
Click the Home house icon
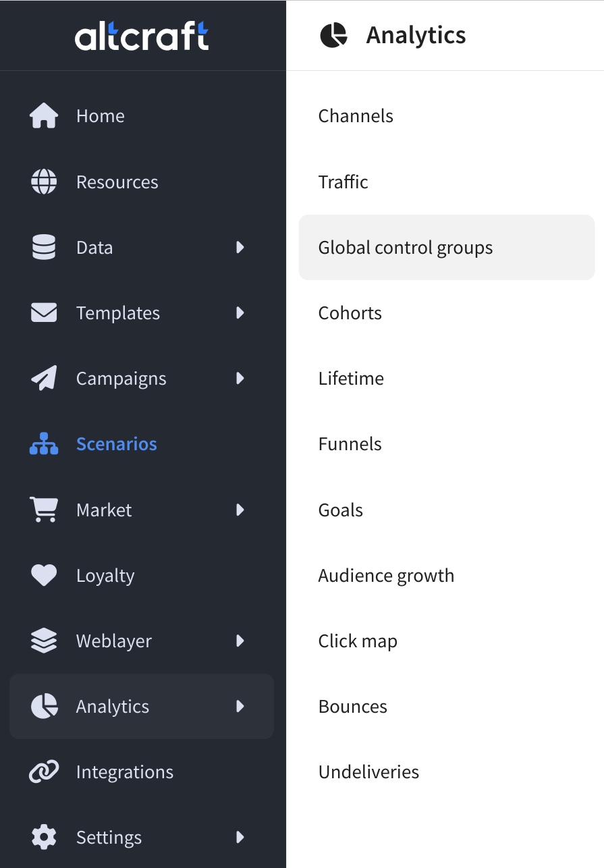44,116
